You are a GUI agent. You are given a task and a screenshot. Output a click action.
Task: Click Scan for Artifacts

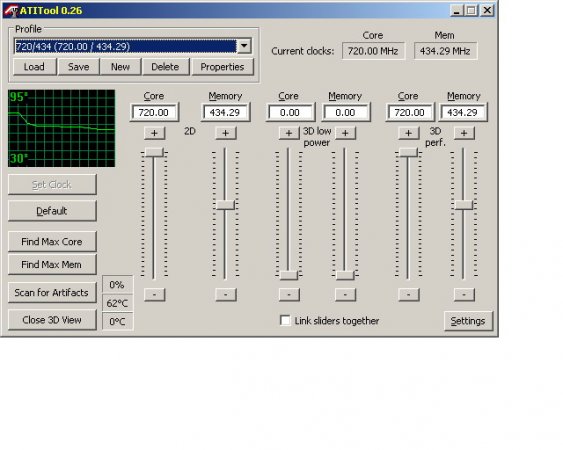52,293
